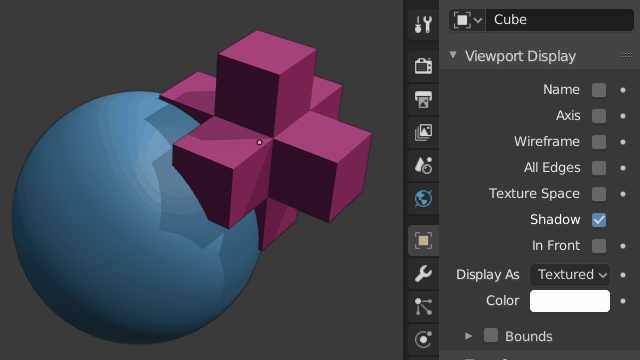The width and height of the screenshot is (640, 360).
Task: Open the World properties tab
Action: click(x=423, y=199)
